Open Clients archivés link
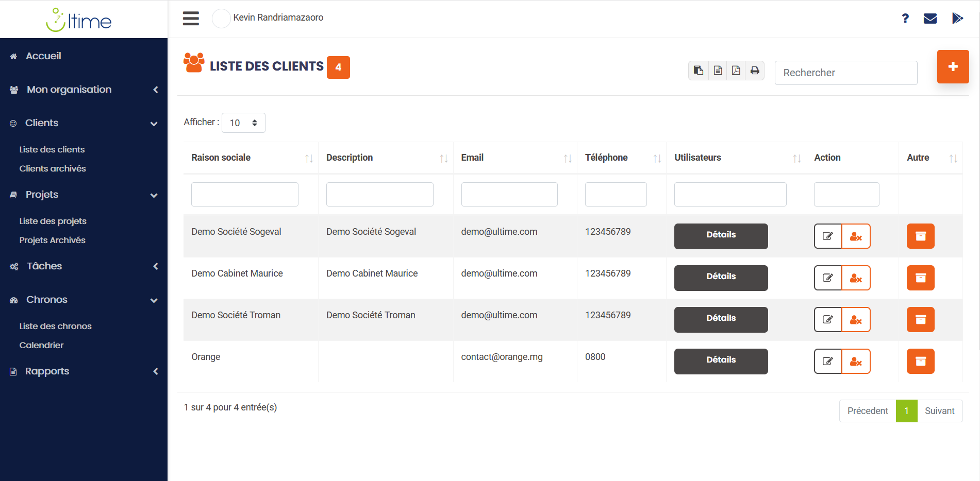The height and width of the screenshot is (481, 980). [53, 168]
